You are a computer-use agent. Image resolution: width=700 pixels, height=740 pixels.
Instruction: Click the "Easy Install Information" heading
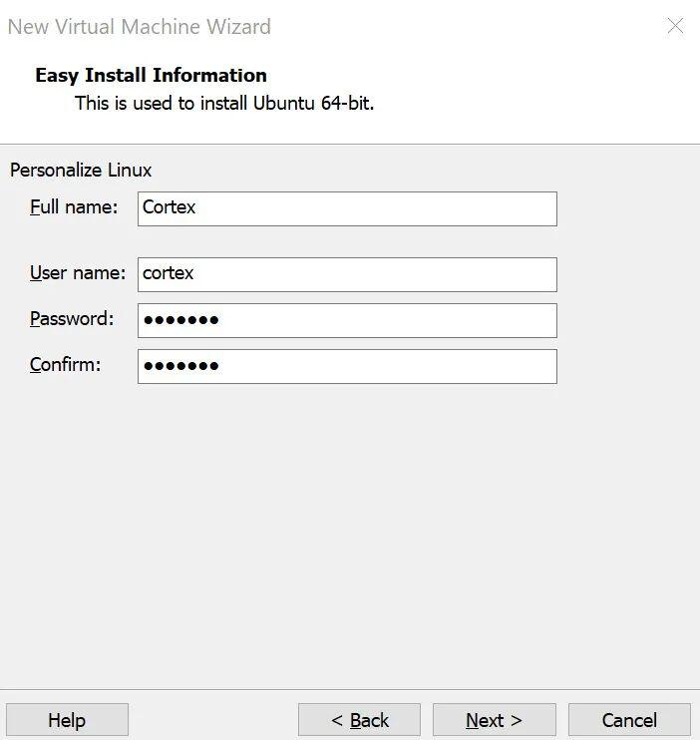151,75
